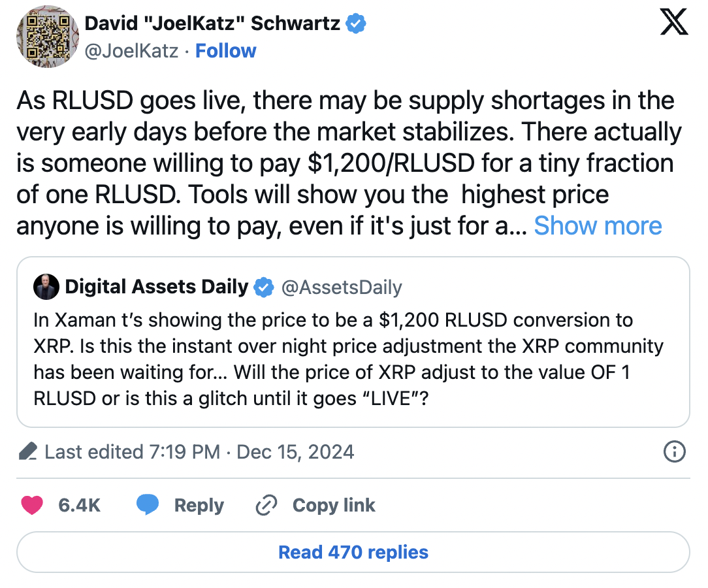
Task: Click the blue reply bubble icon
Action: (x=148, y=505)
